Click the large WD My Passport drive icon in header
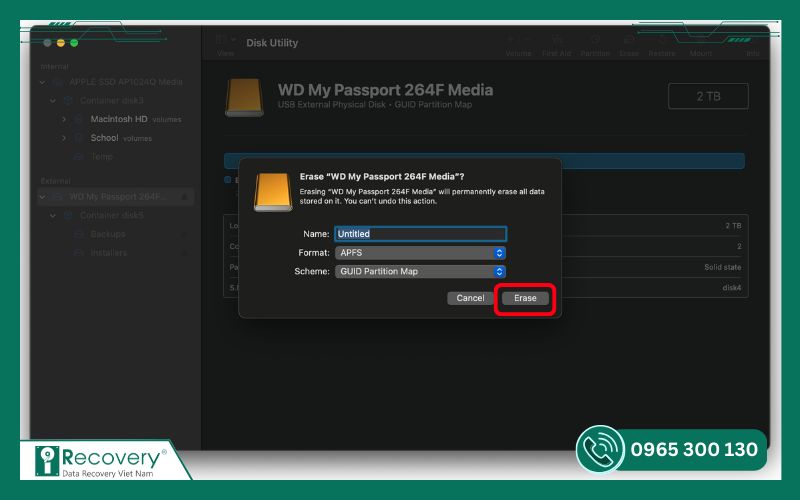 pyautogui.click(x=244, y=97)
